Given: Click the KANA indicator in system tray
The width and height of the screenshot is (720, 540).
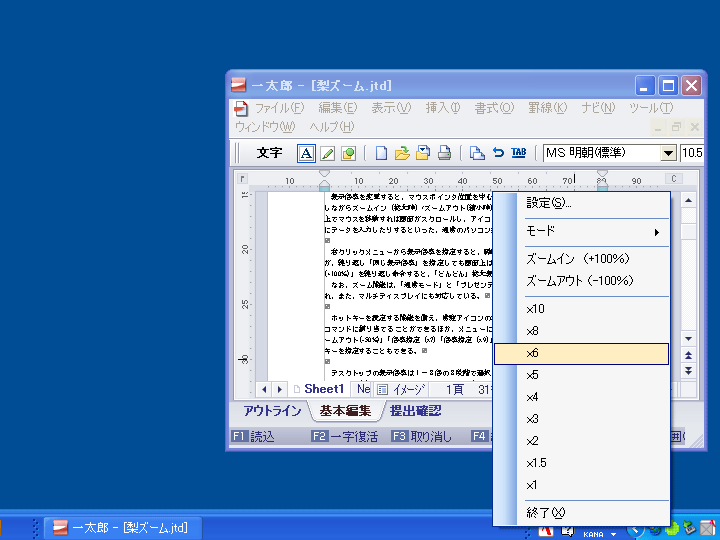Looking at the screenshot, I should pyautogui.click(x=593, y=534).
